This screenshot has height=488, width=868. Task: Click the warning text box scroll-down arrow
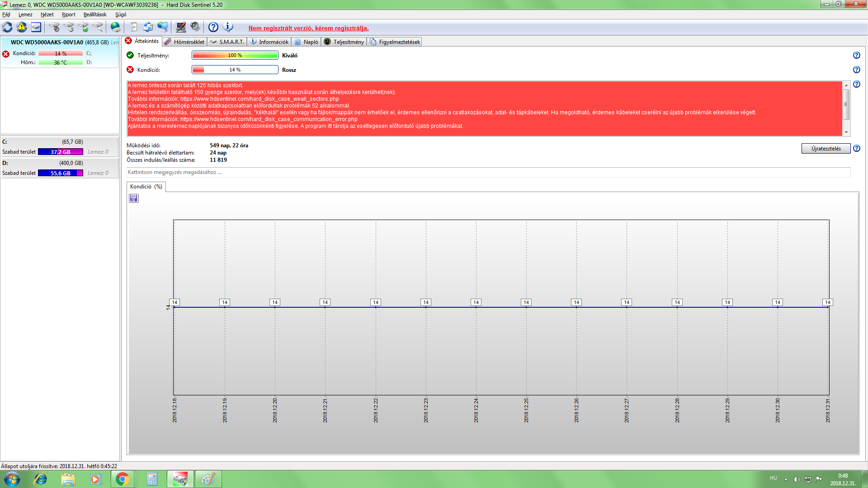click(x=846, y=132)
